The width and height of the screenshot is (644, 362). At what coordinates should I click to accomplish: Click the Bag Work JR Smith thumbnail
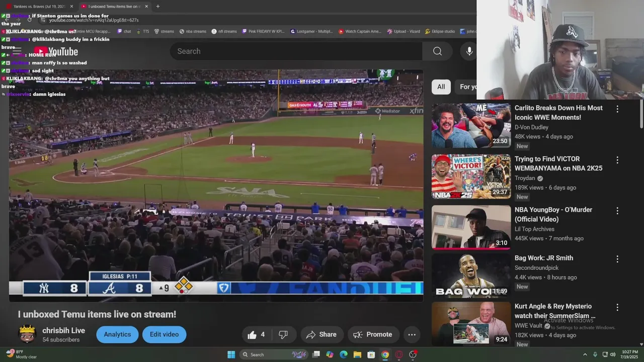coord(471,276)
